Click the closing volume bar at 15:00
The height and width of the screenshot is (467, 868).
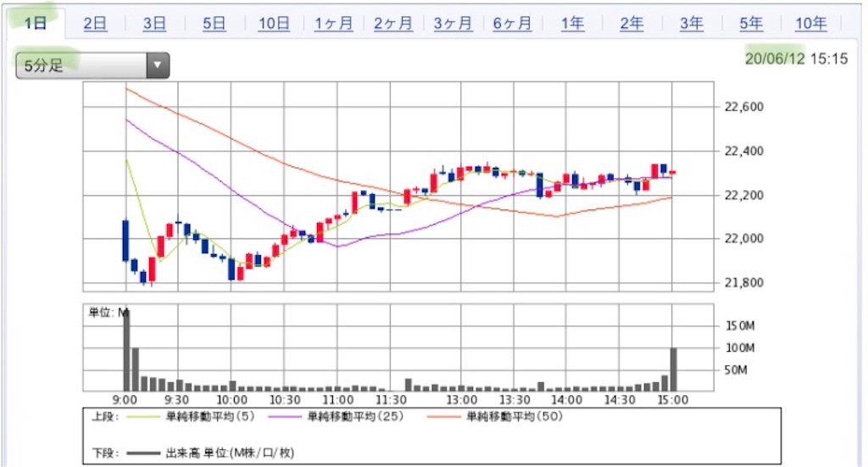pyautogui.click(x=674, y=369)
